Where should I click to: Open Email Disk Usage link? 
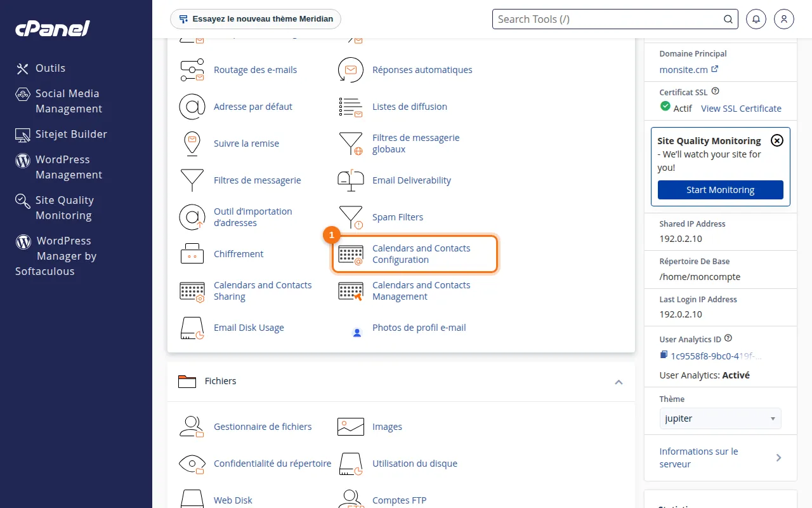pyautogui.click(x=249, y=328)
